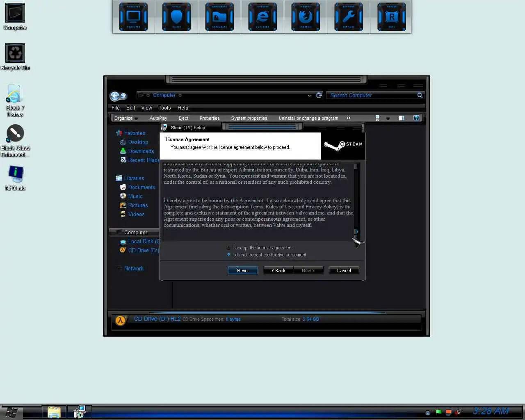
Task: Toggle the preview pane icon in Explorer
Action: coord(401,118)
